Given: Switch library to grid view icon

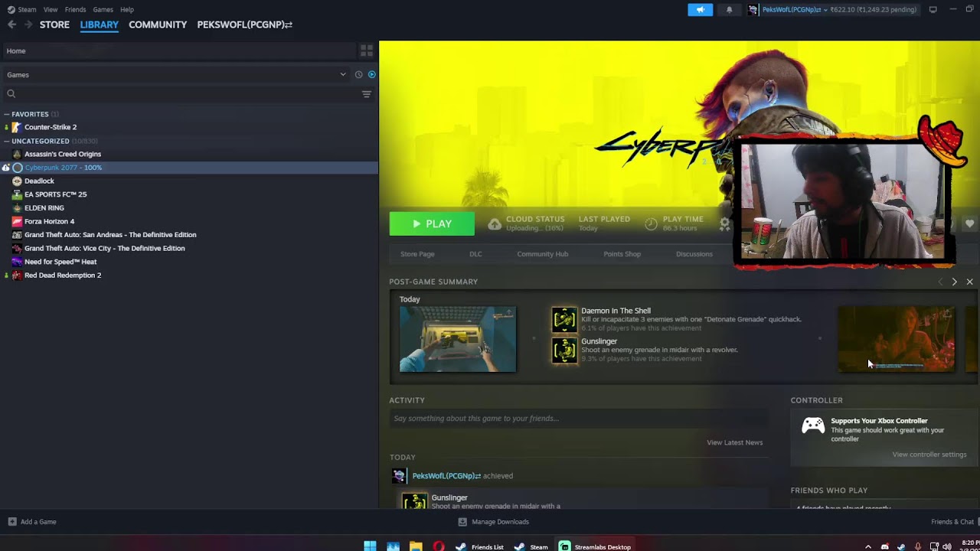Looking at the screenshot, I should [367, 51].
